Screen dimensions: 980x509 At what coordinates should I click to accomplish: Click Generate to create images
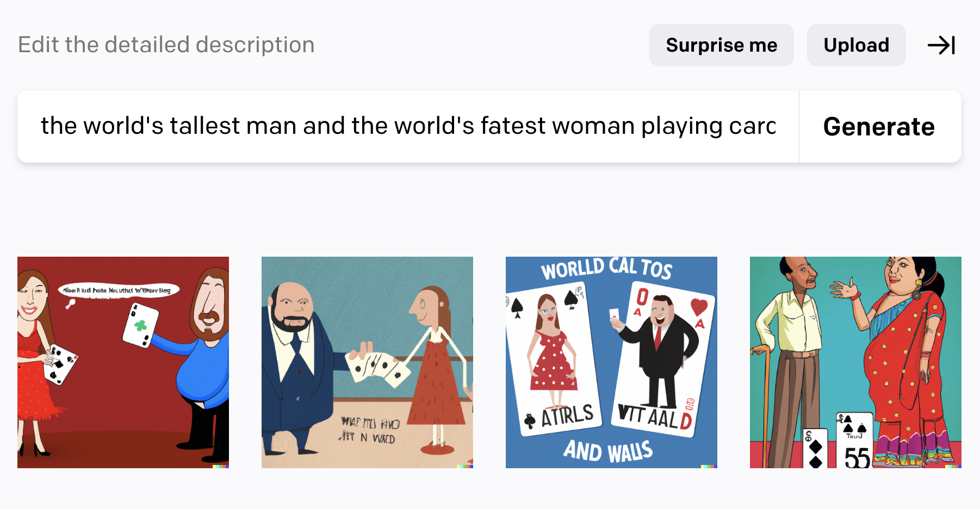pyautogui.click(x=879, y=127)
